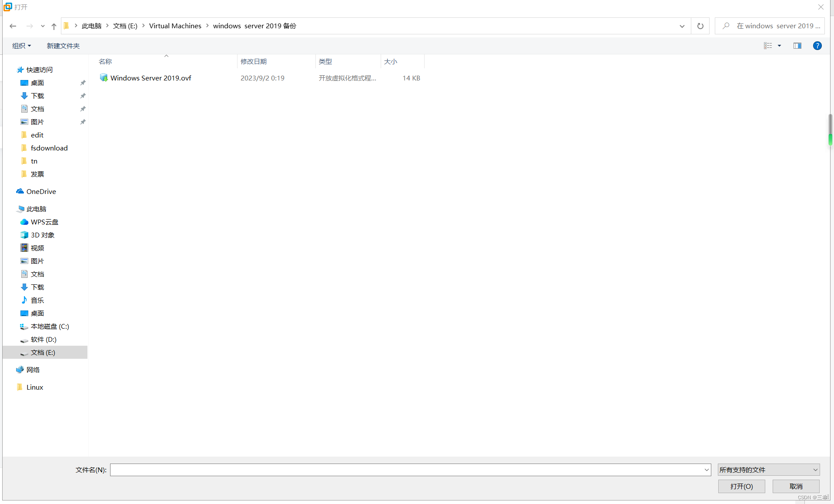Go up one folder level arrow
The width and height of the screenshot is (834, 504).
tap(54, 26)
